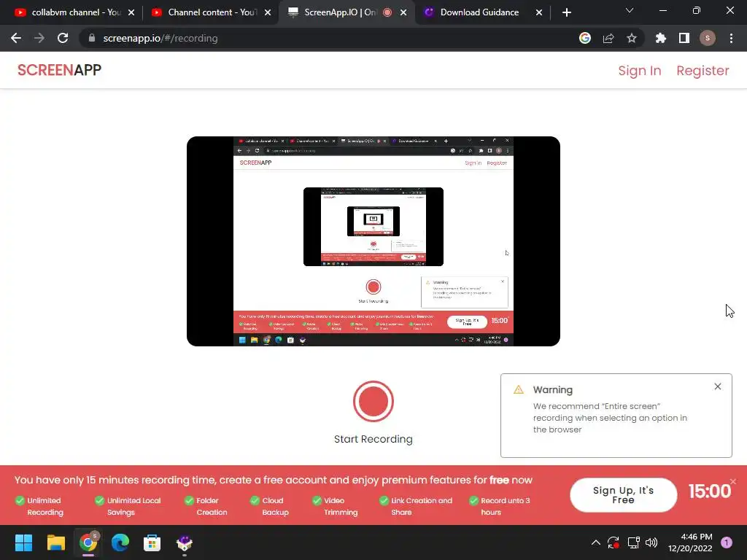Bookmark this page with the star
747x560 pixels.
coord(632,38)
